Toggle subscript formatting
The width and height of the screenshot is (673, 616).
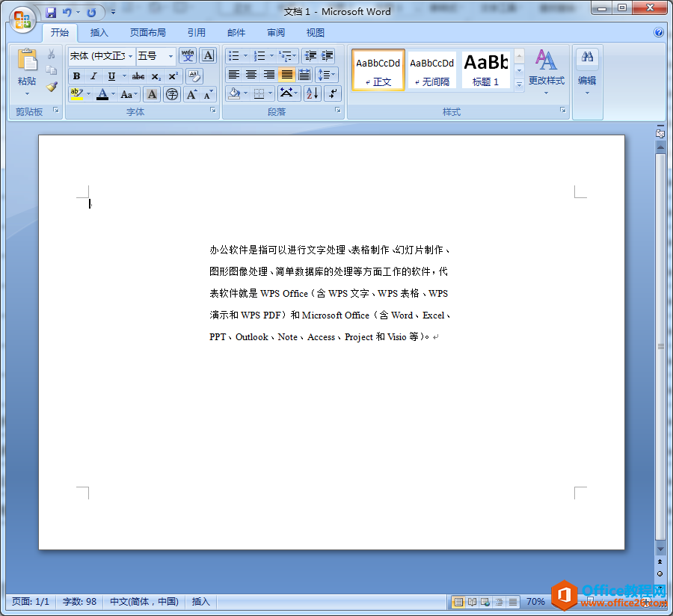pyautogui.click(x=156, y=76)
